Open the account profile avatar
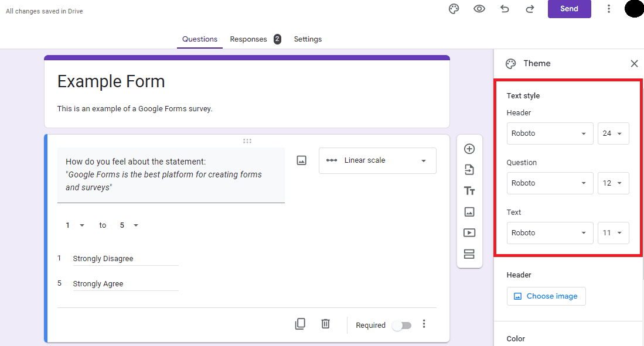Screen dimensions: 644x346 (x=634, y=9)
